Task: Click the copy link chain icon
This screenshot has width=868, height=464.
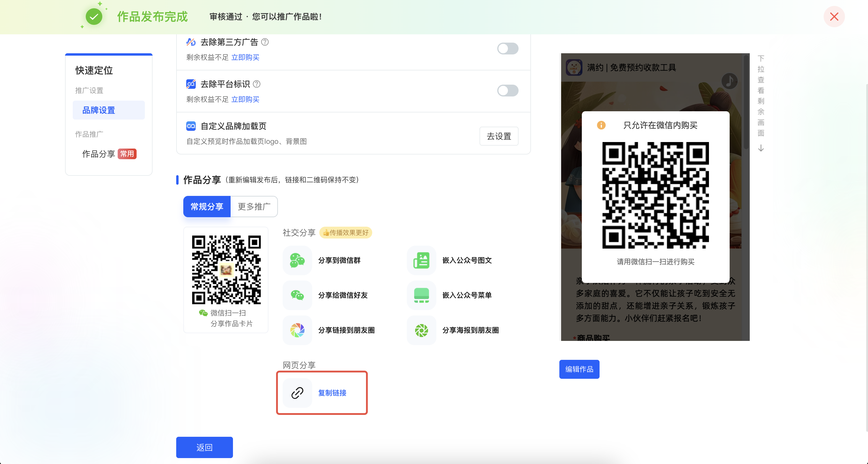Action: point(297,393)
